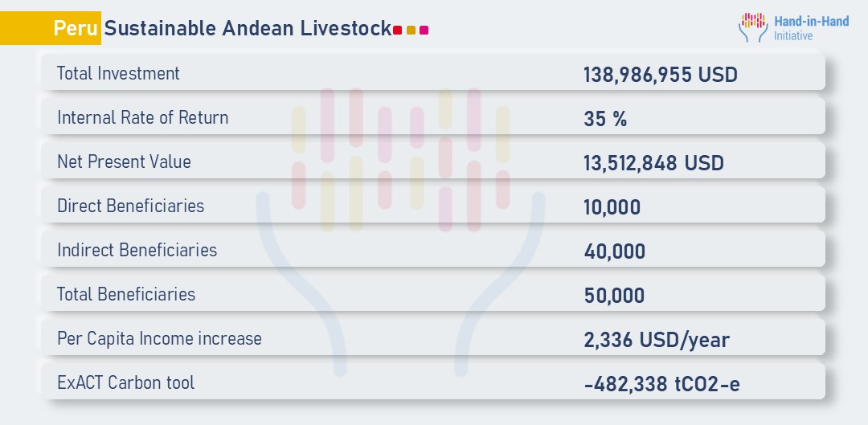The image size is (868, 425).
Task: Select the Total Beneficiaries row label
Action: tap(125, 295)
